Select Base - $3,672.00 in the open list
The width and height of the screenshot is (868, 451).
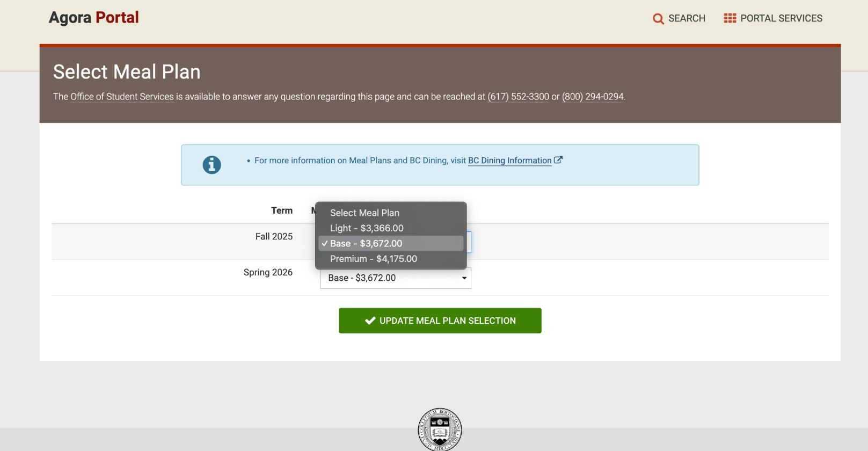[366, 244]
